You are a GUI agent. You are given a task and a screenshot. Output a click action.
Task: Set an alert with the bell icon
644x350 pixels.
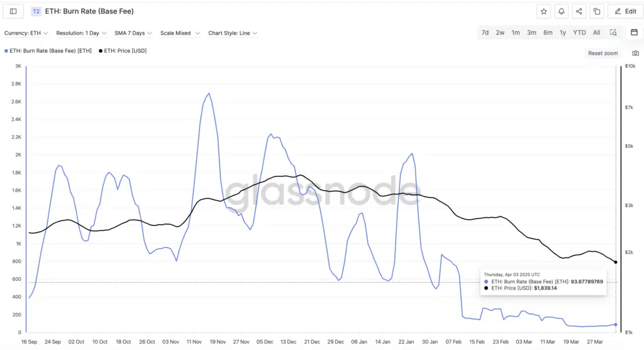coord(561,11)
